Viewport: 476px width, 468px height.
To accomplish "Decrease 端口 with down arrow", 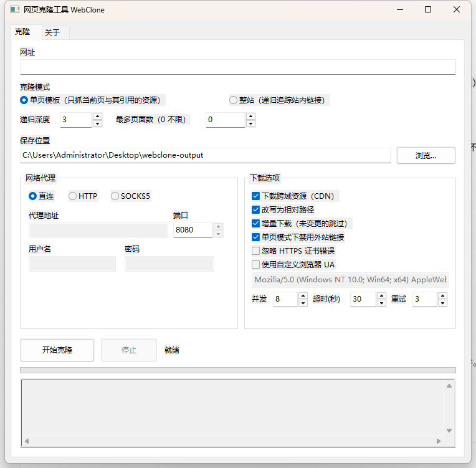I will [218, 234].
